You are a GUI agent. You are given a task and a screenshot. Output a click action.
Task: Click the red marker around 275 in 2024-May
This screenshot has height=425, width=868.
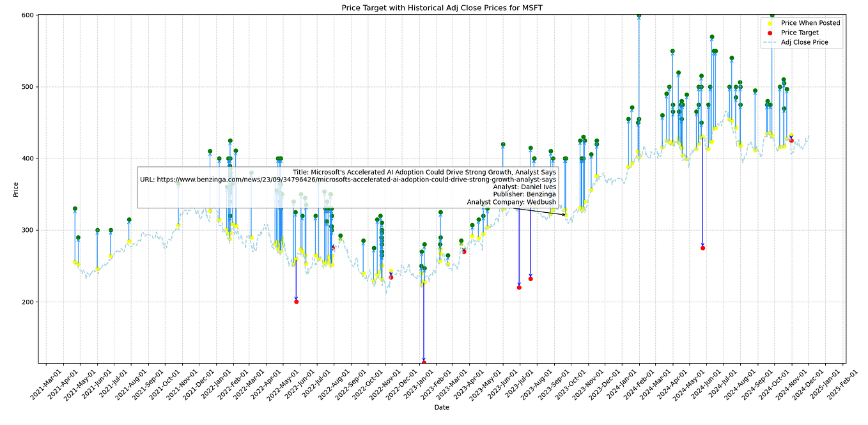point(702,247)
